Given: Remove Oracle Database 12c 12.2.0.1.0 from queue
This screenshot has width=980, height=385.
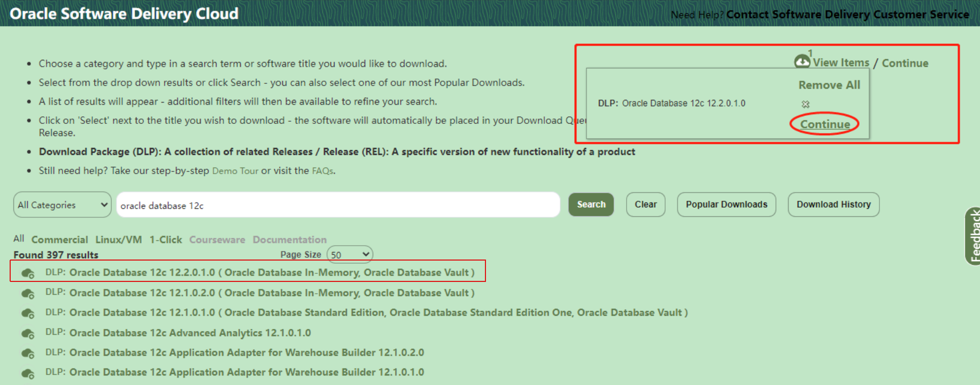Looking at the screenshot, I should click(x=806, y=104).
